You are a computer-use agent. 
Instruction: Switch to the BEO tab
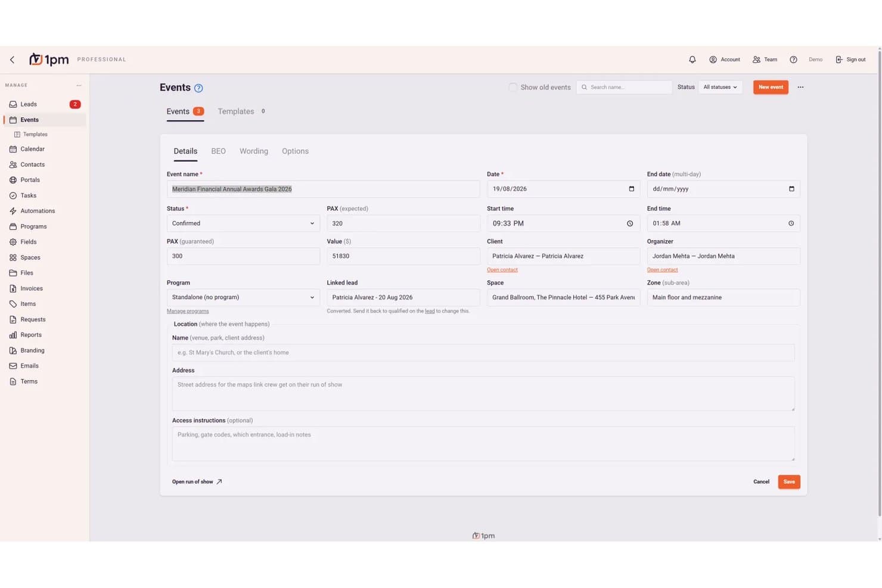click(x=218, y=151)
